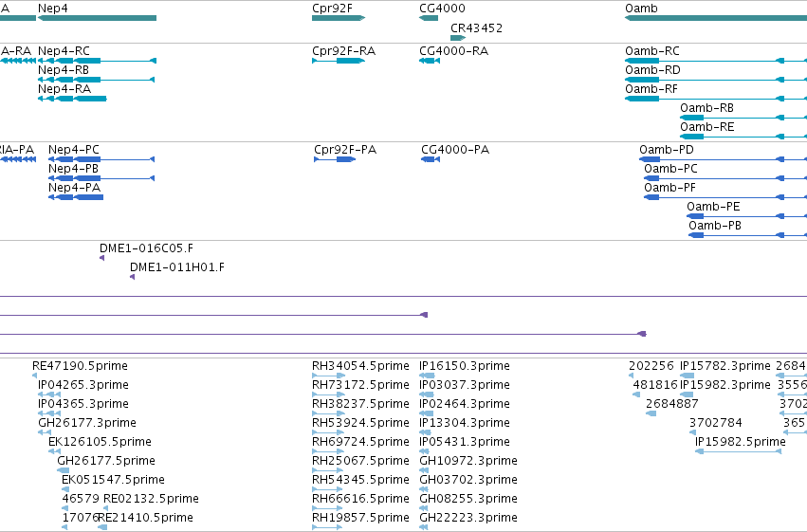Screen dimensions: 807x532
Task: Select the IP05431.3prime EST label
Action: (465, 442)
